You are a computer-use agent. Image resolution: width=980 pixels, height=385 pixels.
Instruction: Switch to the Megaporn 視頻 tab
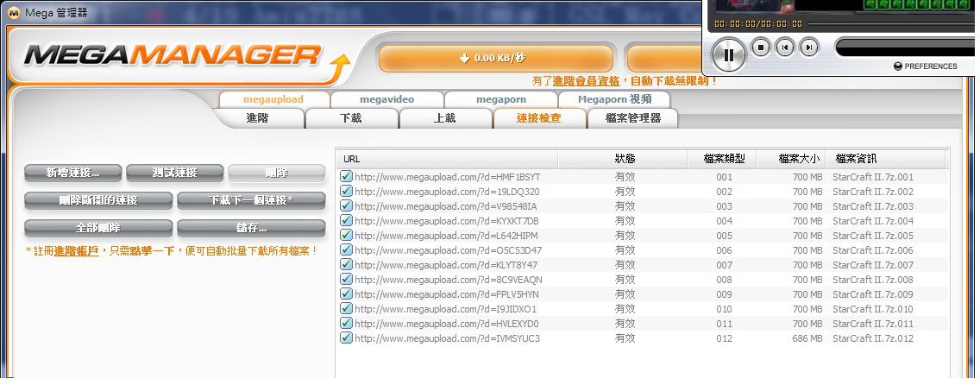point(614,99)
